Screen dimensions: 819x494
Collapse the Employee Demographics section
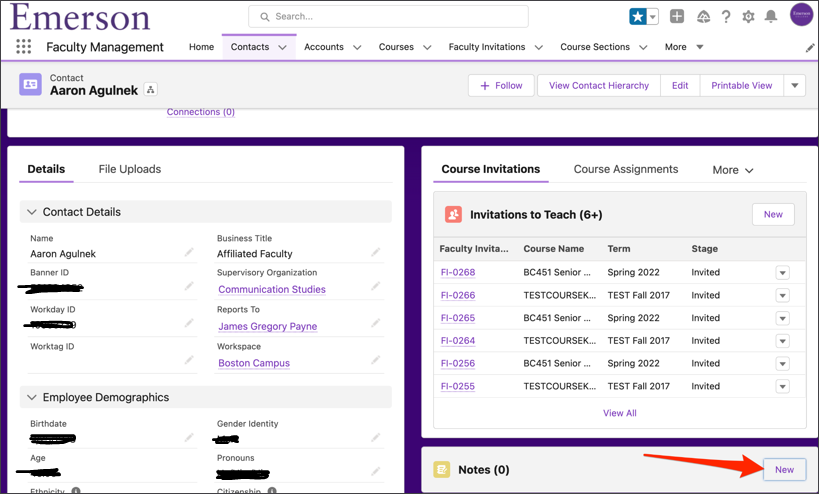point(32,397)
